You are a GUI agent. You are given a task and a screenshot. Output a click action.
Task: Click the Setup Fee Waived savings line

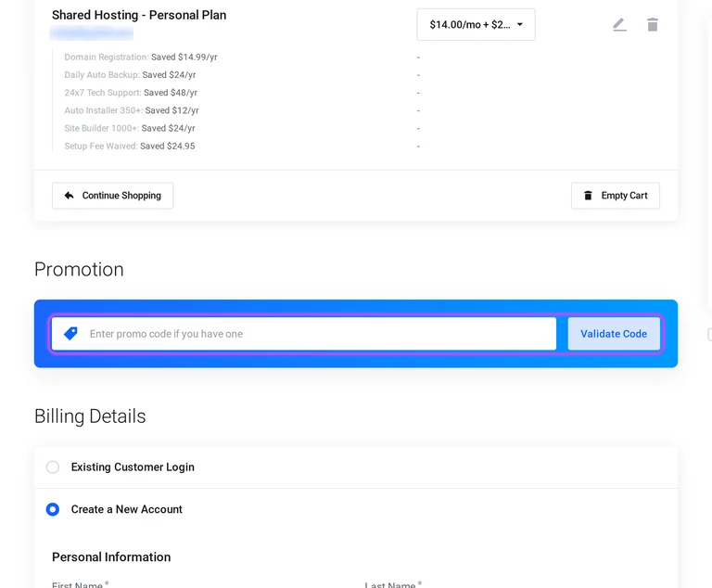[x=130, y=147]
